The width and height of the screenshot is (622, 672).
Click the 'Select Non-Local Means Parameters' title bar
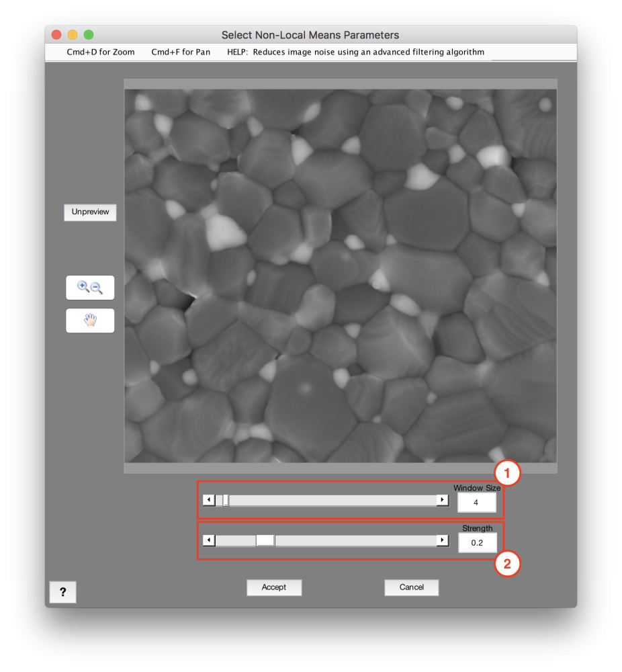[x=310, y=35]
